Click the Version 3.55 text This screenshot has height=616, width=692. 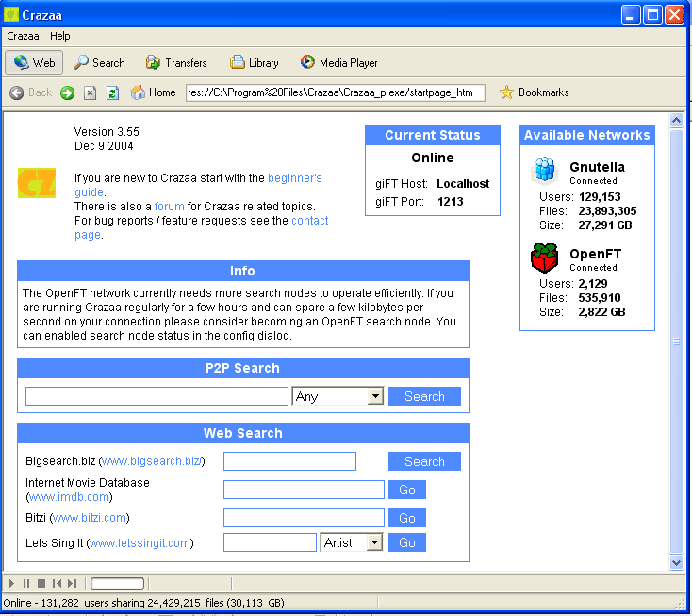[107, 131]
